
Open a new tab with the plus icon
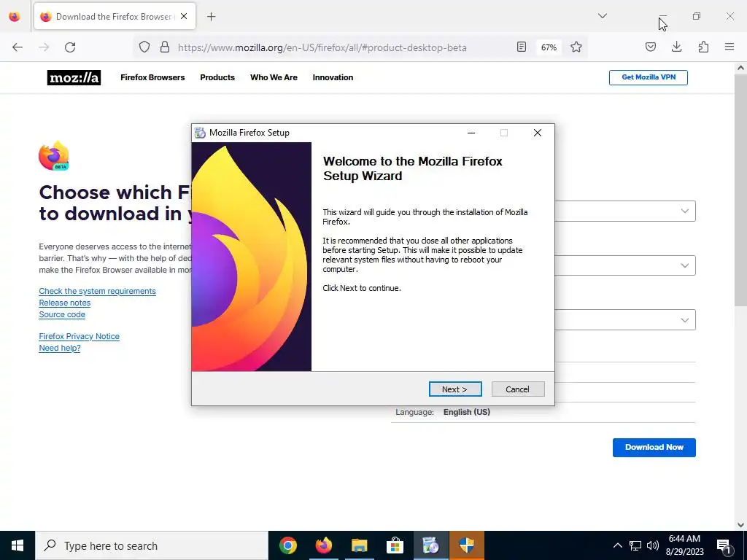[x=211, y=17]
